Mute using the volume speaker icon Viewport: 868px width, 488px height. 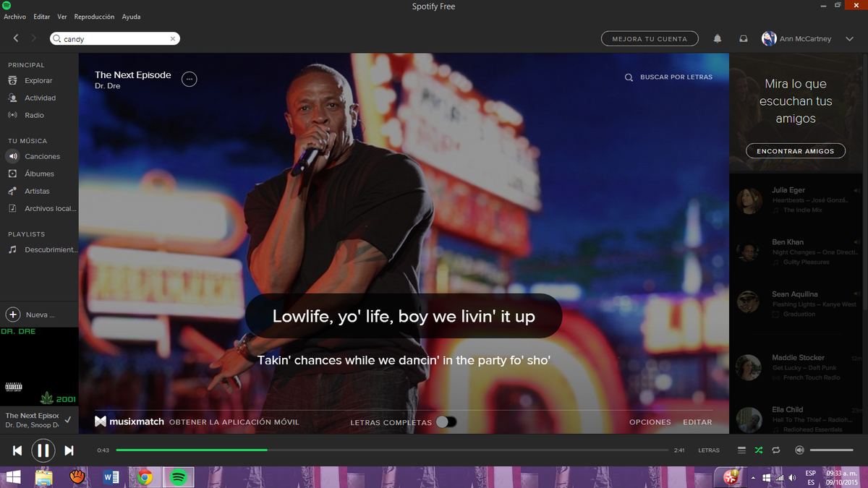click(799, 450)
